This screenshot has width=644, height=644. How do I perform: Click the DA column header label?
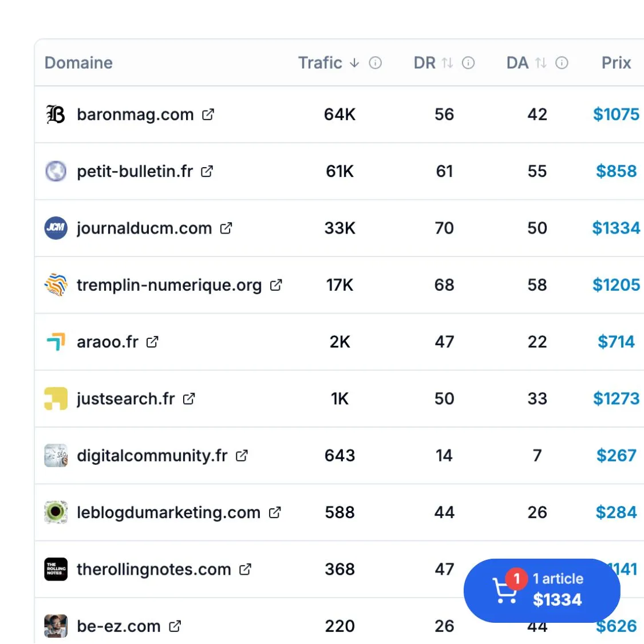tap(517, 63)
